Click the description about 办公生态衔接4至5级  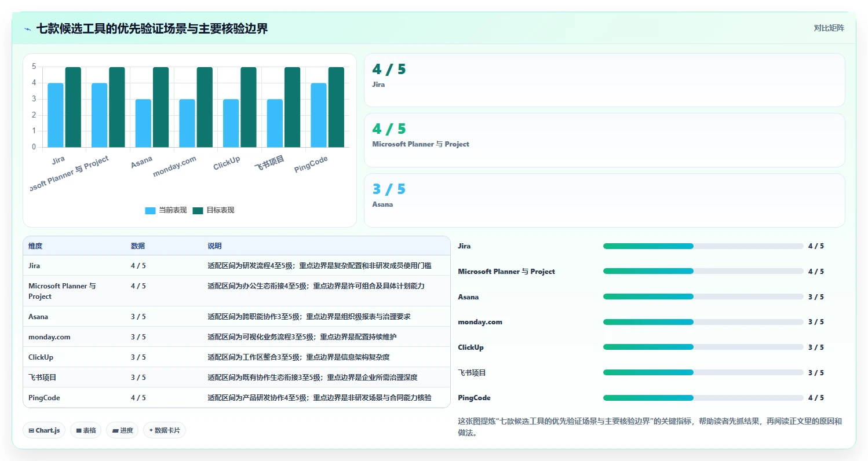click(x=316, y=286)
